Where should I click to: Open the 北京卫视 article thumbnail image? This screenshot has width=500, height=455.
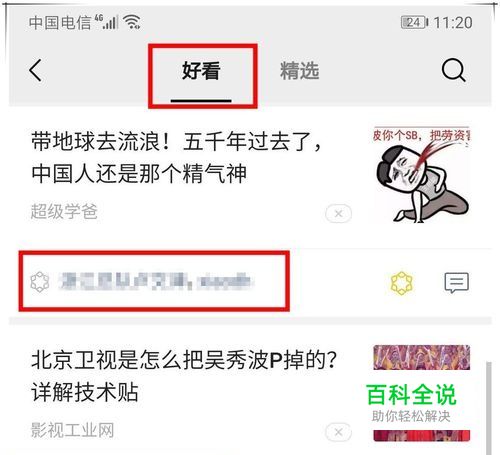click(x=422, y=393)
